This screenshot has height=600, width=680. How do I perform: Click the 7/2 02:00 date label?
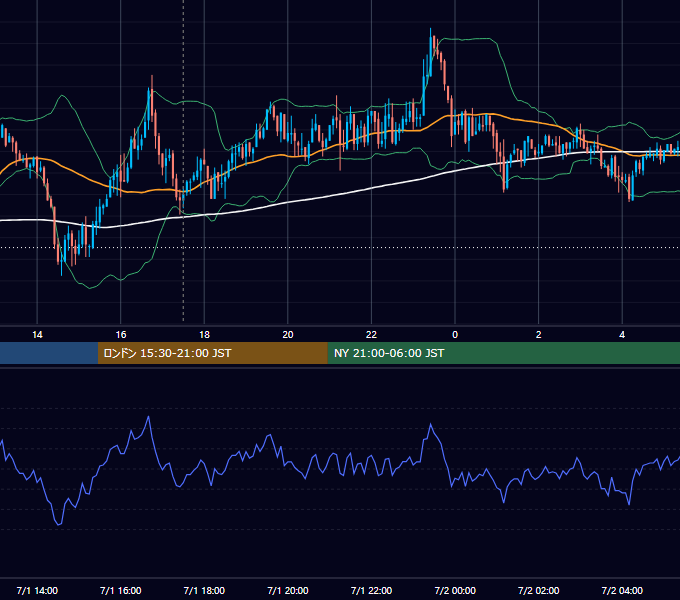(538, 590)
